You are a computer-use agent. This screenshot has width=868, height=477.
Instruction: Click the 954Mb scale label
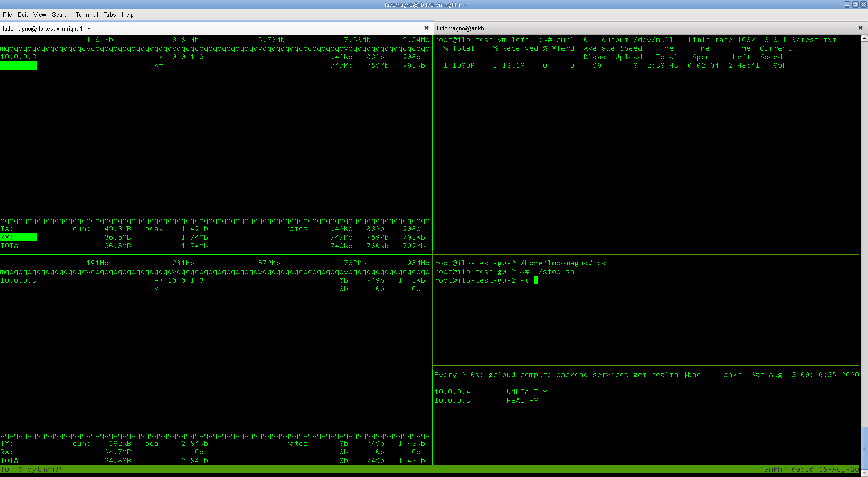[x=418, y=263]
